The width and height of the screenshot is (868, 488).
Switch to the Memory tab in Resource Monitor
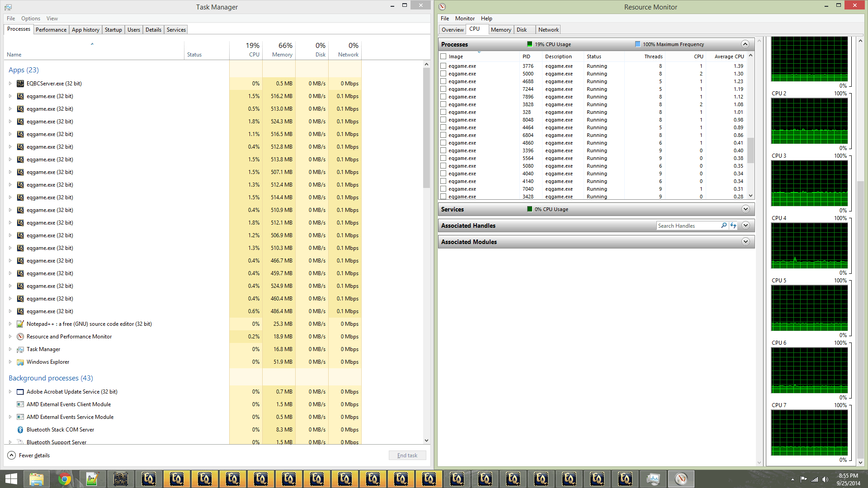pyautogui.click(x=501, y=29)
